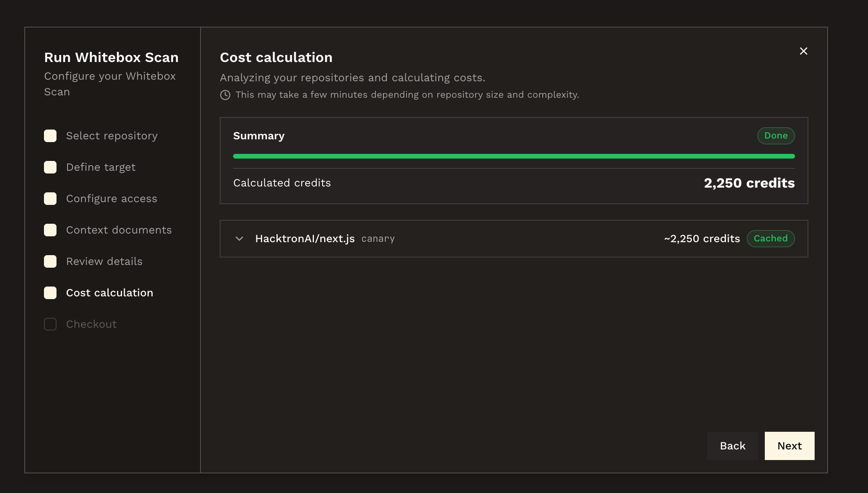The image size is (868, 493).
Task: Click the Back button
Action: 733,446
